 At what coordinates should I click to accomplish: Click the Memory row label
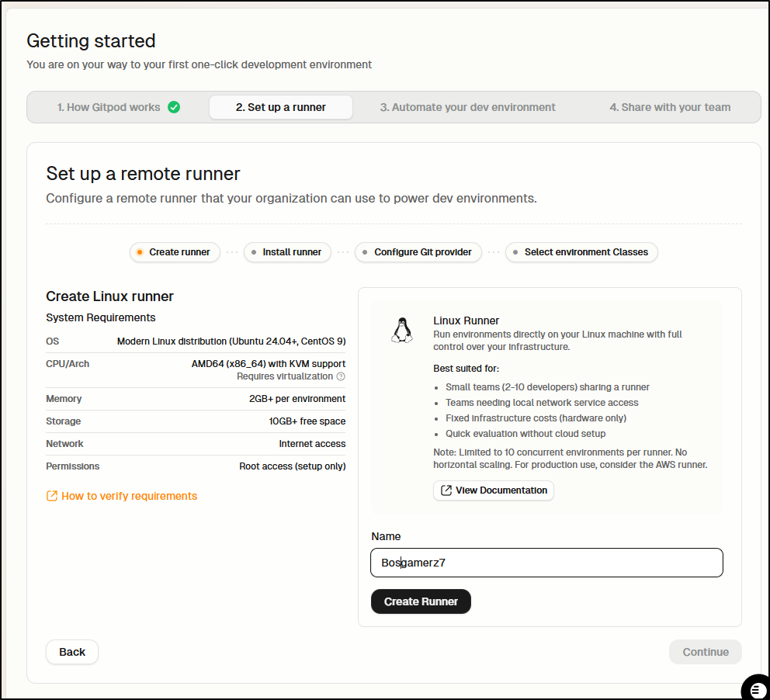(64, 399)
